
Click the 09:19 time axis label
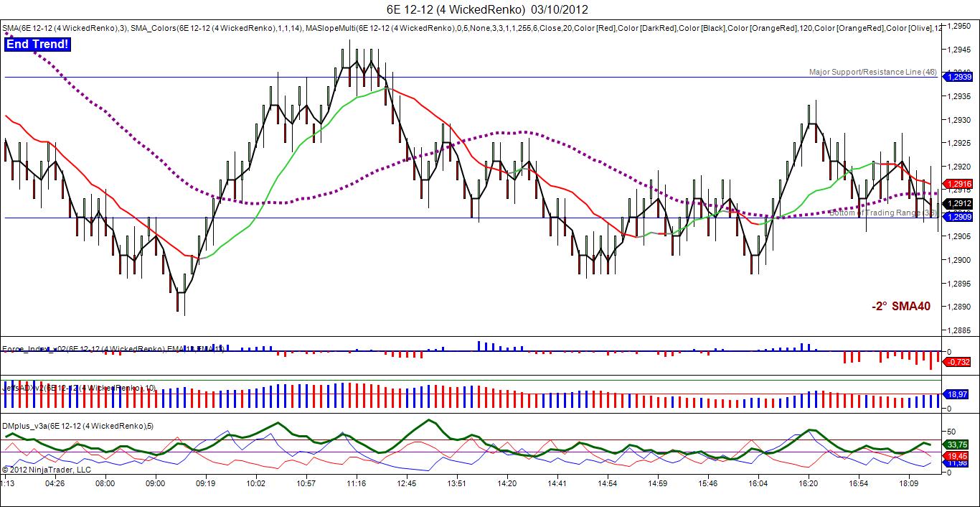[x=206, y=483]
